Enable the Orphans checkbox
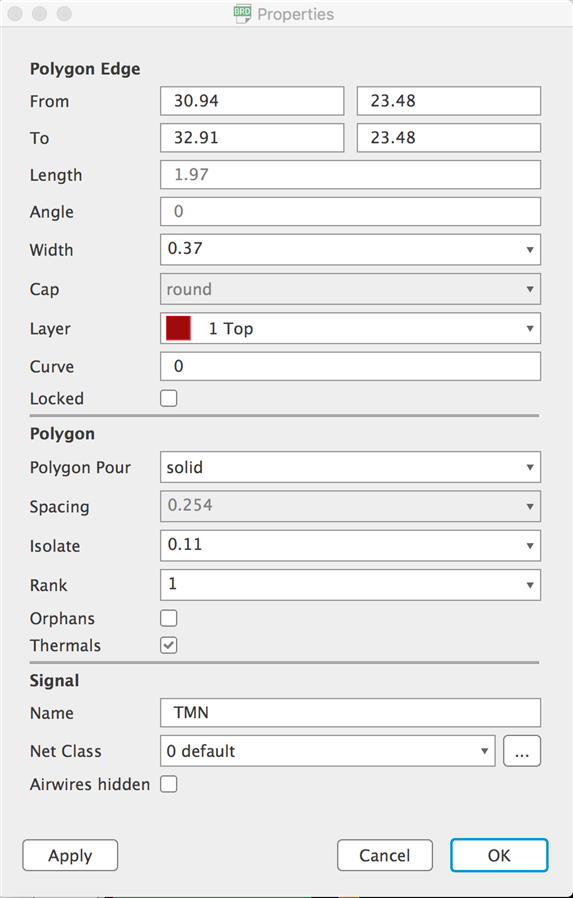This screenshot has height=898, width=573. (x=169, y=618)
